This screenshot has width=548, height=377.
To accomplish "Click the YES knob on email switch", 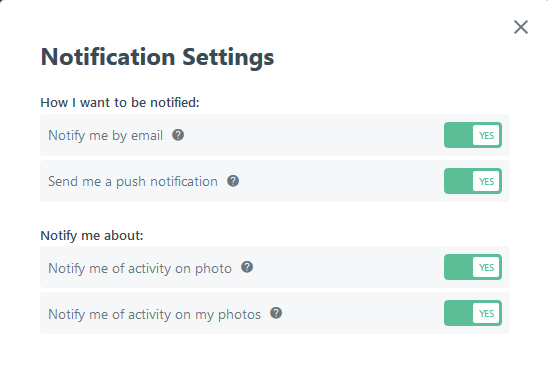I will tap(486, 135).
